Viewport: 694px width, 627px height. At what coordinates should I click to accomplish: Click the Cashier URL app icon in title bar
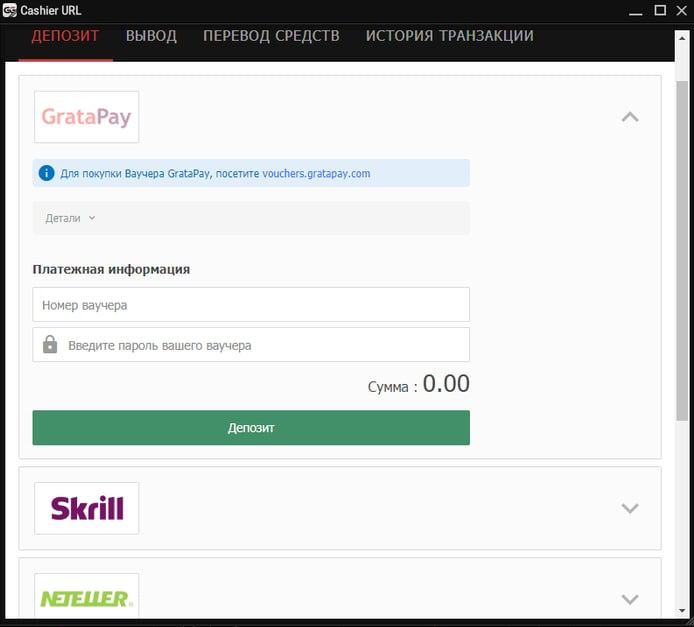[9, 10]
